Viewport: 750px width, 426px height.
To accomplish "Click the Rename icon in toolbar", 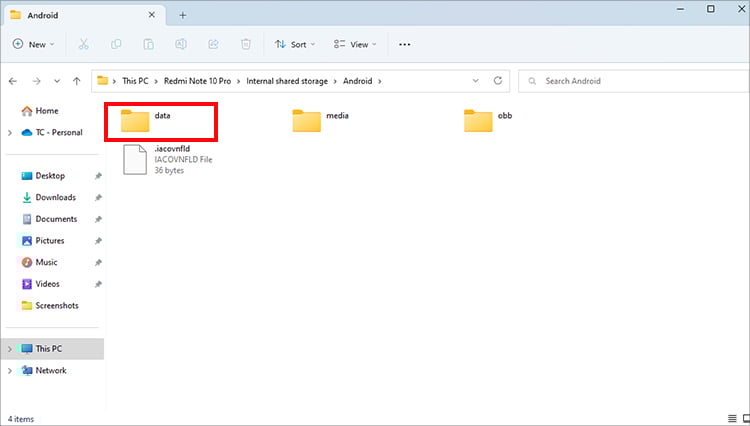I will pyautogui.click(x=181, y=44).
